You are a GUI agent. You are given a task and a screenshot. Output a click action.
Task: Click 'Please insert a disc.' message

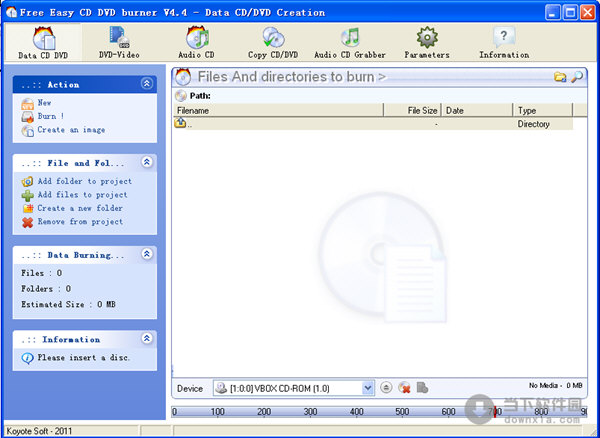(x=84, y=358)
